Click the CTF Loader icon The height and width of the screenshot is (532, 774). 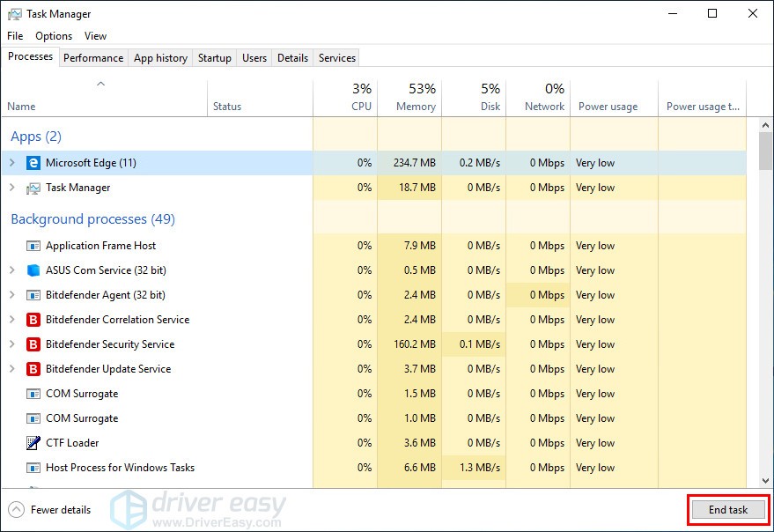coord(33,443)
